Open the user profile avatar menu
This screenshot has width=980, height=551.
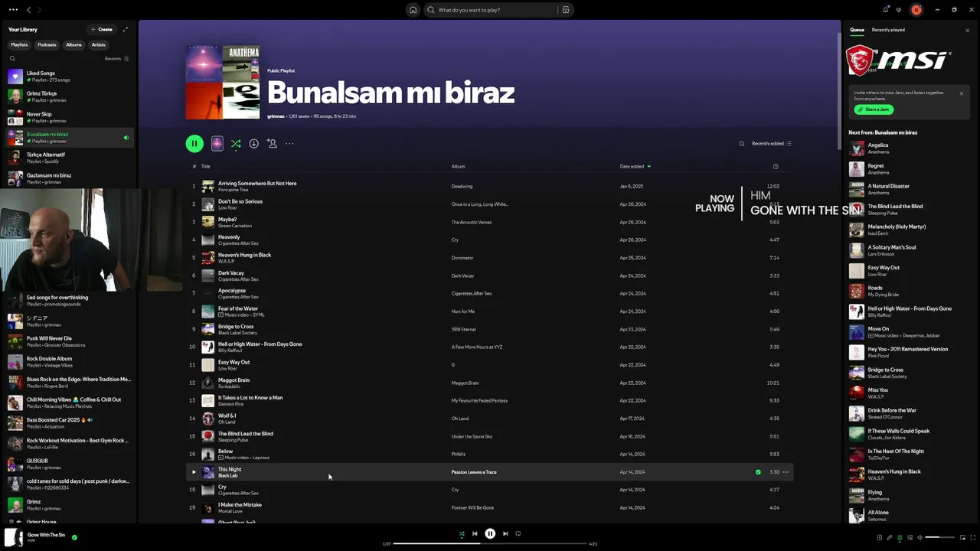[x=916, y=10]
